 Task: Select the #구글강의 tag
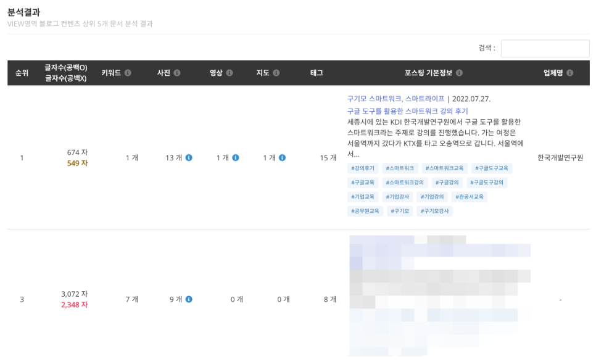(447, 183)
